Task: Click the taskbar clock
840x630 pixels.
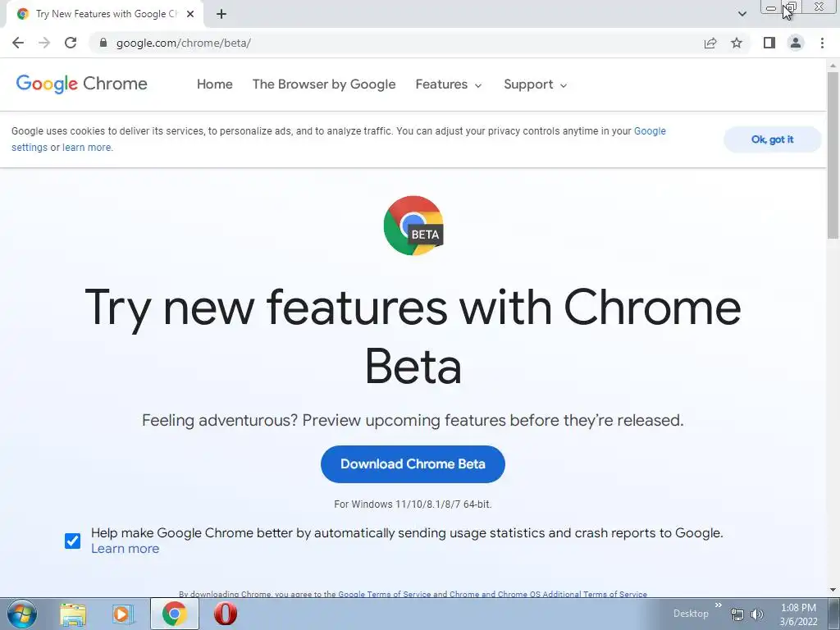Action: [798, 614]
